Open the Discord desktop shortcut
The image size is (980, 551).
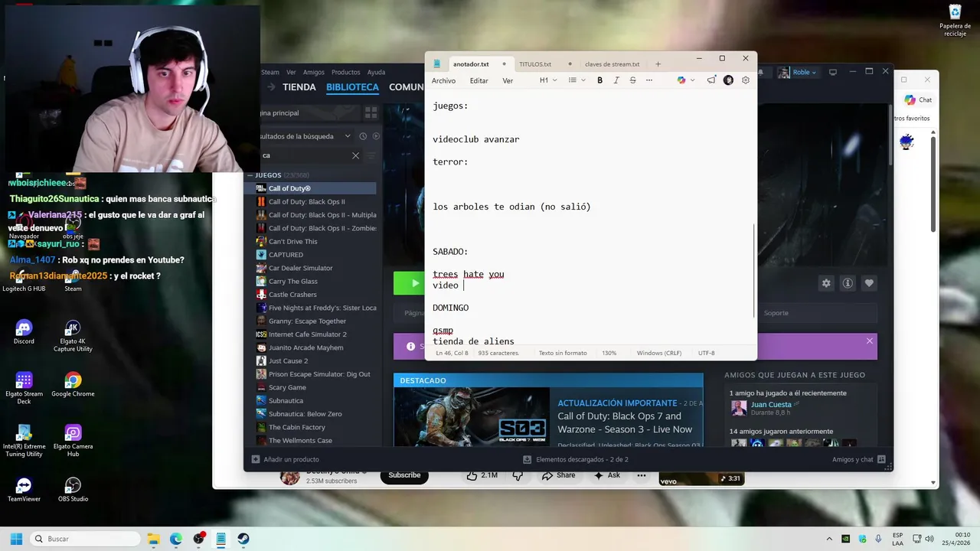[24, 332]
